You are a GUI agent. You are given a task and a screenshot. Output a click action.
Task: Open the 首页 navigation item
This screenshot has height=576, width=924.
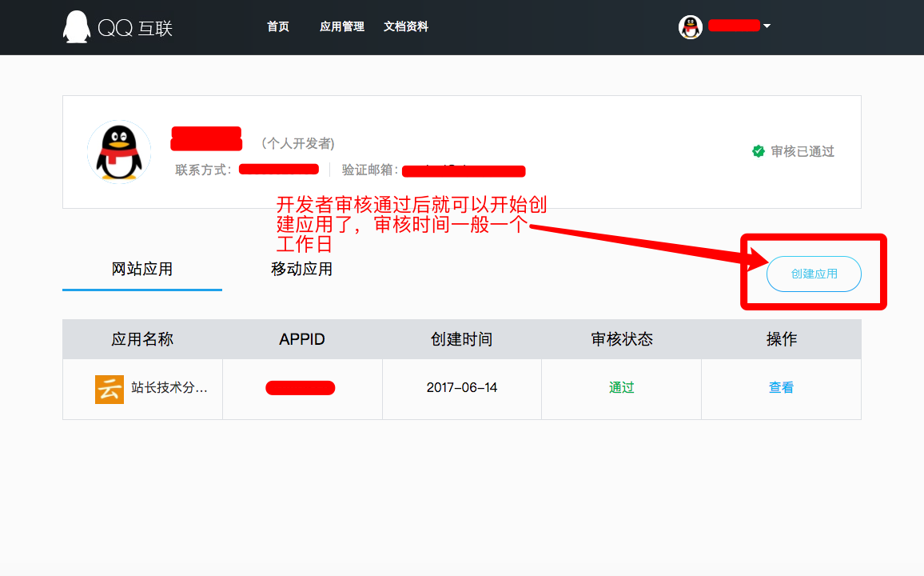[x=278, y=26]
